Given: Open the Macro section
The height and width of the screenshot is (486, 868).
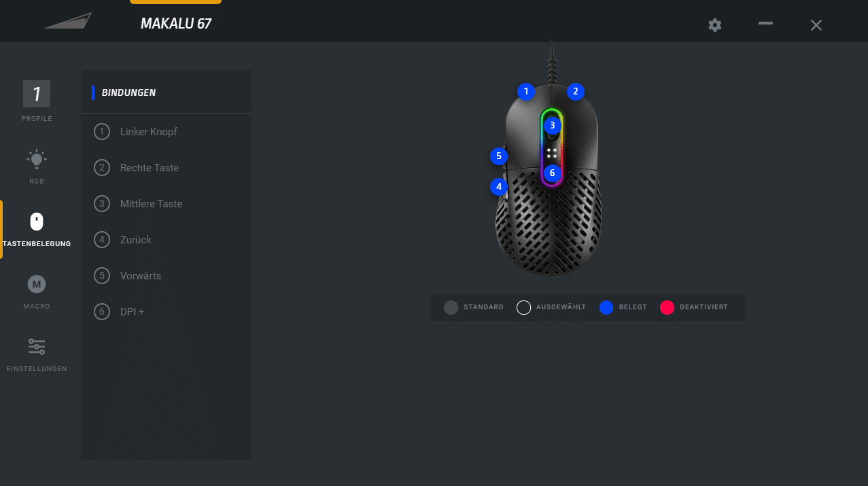Looking at the screenshot, I should click(x=37, y=284).
